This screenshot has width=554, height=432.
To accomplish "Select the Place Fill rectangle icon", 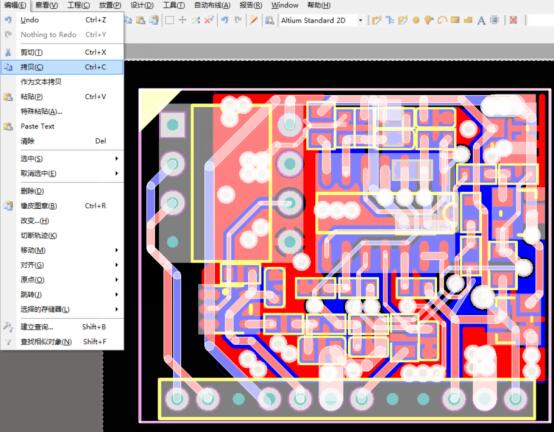I will pyautogui.click(x=455, y=20).
